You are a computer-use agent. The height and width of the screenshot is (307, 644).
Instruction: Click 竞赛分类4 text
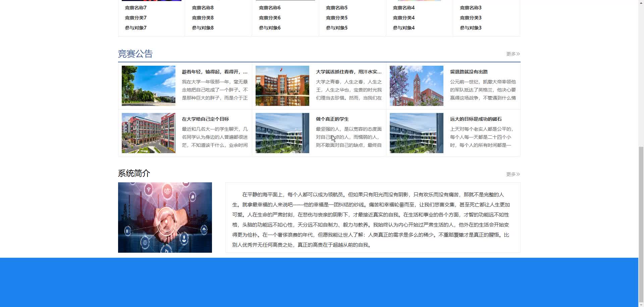[404, 18]
